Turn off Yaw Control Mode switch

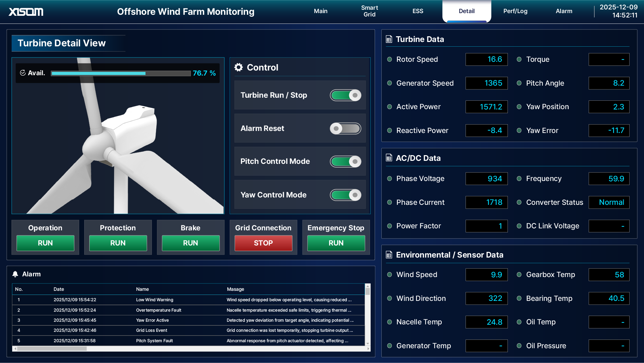point(345,195)
